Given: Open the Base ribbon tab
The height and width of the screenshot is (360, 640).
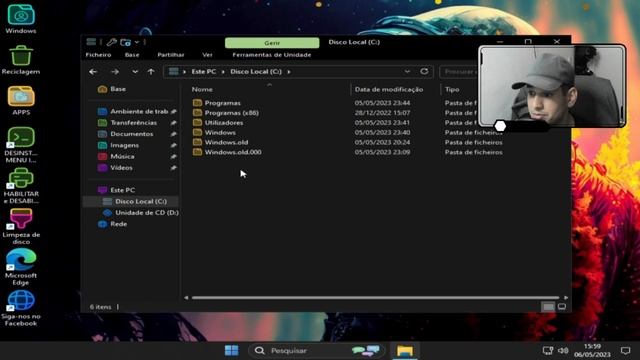Looking at the screenshot, I should 132,55.
